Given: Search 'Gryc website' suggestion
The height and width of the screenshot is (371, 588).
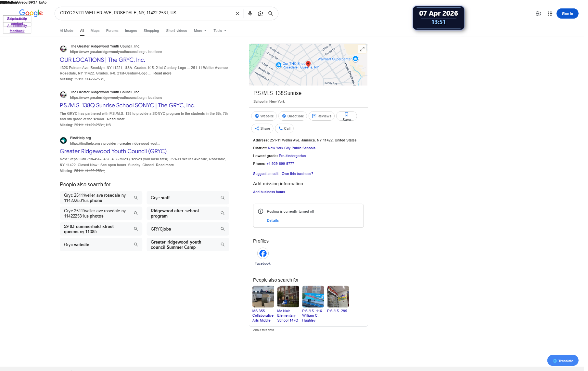Looking at the screenshot, I should coord(101,245).
